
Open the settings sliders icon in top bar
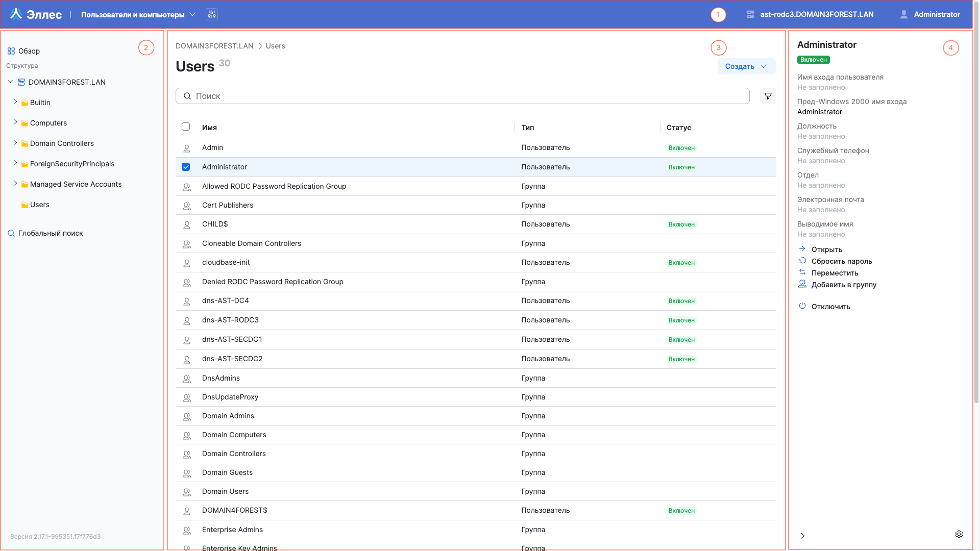point(211,14)
